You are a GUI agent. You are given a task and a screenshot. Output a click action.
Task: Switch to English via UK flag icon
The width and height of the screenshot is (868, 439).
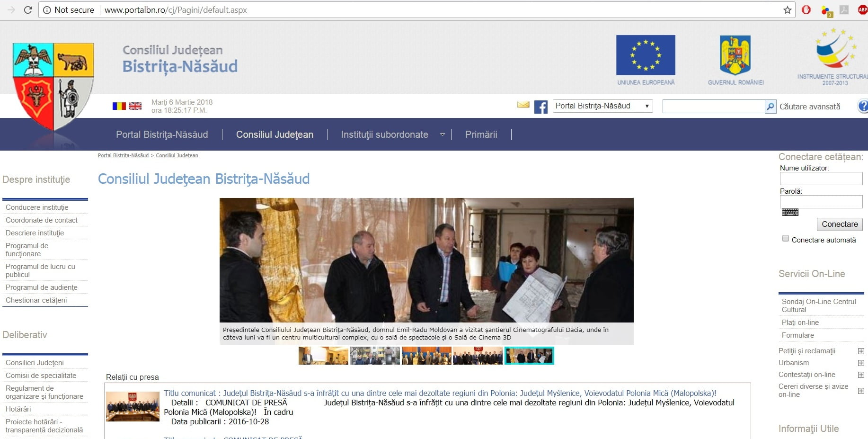click(x=135, y=106)
